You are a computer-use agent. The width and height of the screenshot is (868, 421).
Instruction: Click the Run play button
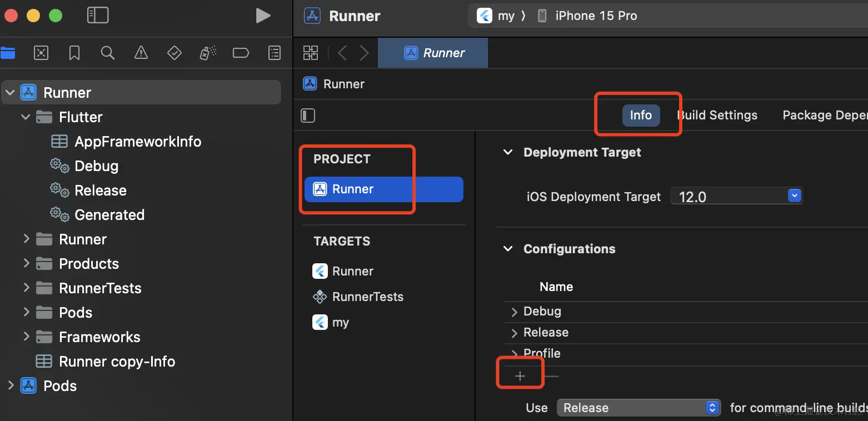tap(263, 16)
